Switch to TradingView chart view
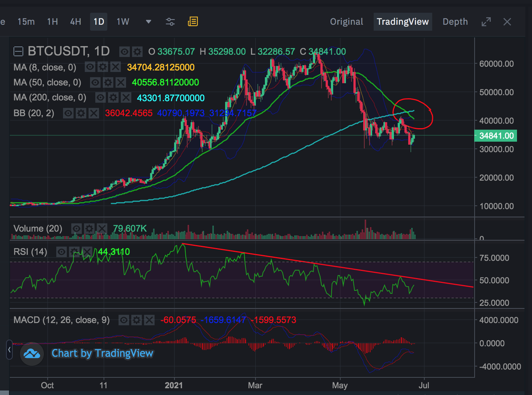532x395 pixels. click(x=403, y=22)
